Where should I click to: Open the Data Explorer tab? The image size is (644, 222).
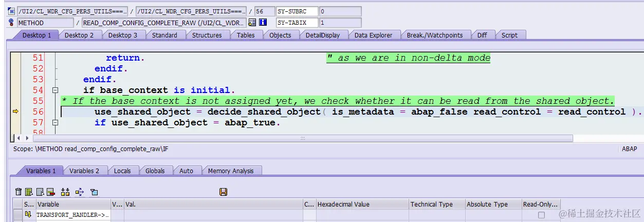[373, 35]
